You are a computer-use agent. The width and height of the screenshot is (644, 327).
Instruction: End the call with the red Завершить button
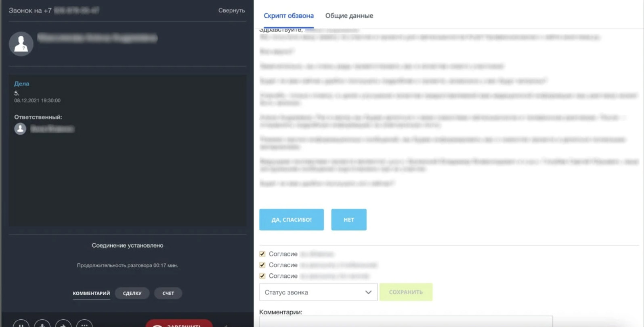tap(179, 323)
